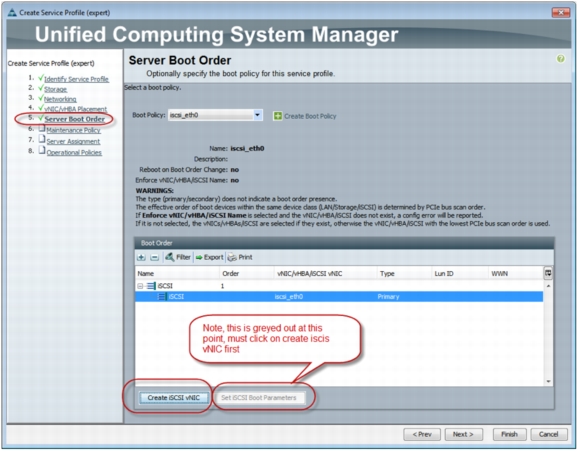
Task: Sort by the Order column header
Action: point(247,274)
